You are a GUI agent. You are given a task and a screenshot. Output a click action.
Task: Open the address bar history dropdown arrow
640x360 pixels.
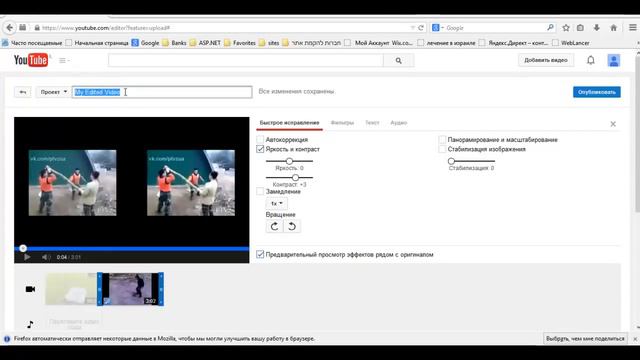tap(412, 28)
